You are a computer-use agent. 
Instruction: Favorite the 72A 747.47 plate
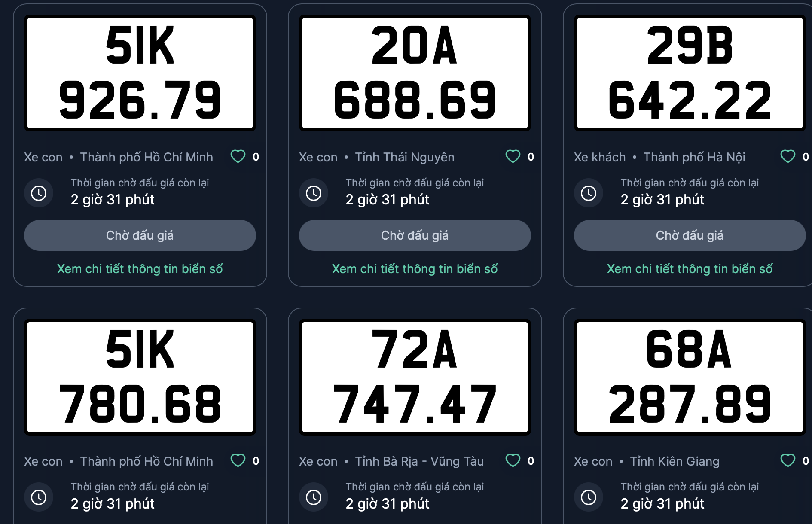click(513, 461)
